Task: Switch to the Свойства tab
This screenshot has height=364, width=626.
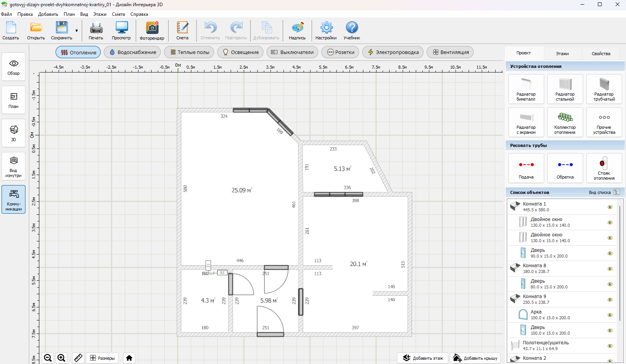Action: click(601, 54)
